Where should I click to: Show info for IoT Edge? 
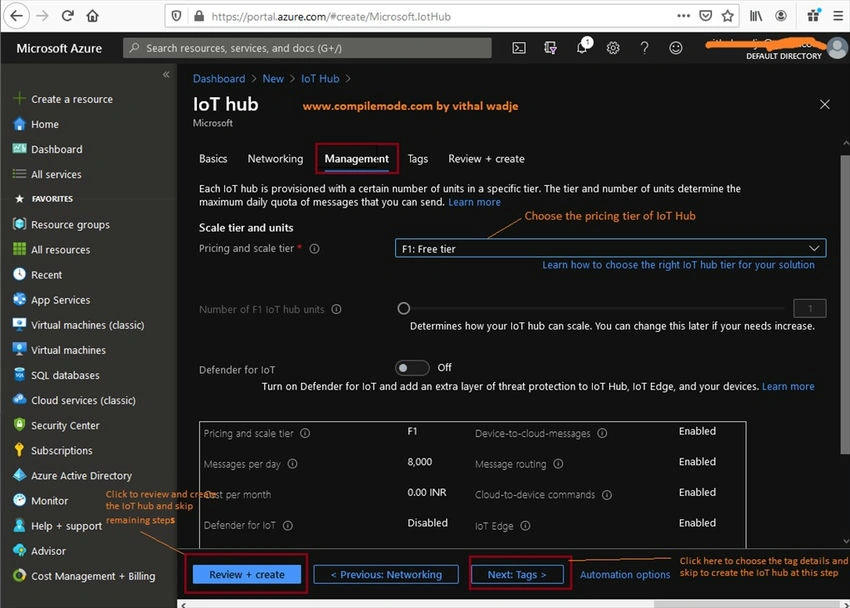(525, 526)
